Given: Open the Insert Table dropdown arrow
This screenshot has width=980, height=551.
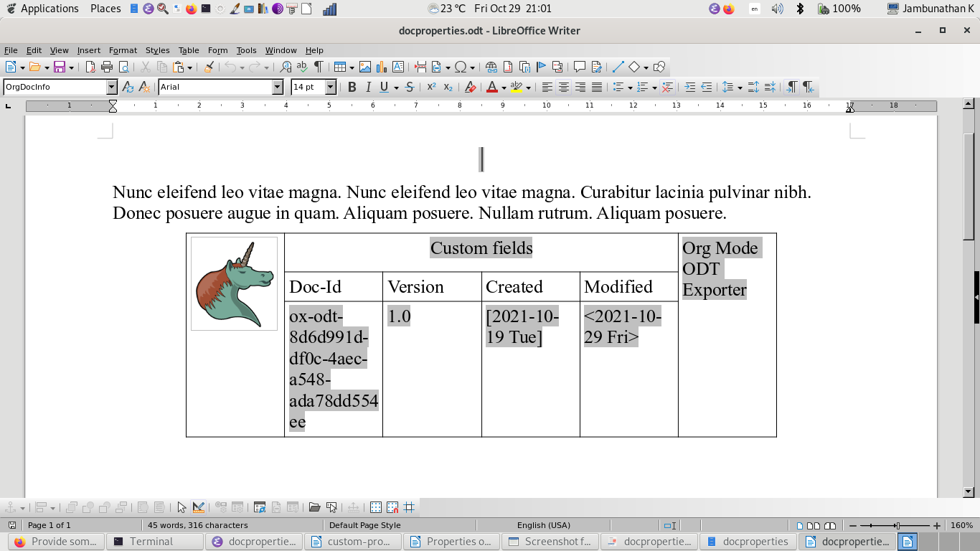Looking at the screenshot, I should 352,67.
